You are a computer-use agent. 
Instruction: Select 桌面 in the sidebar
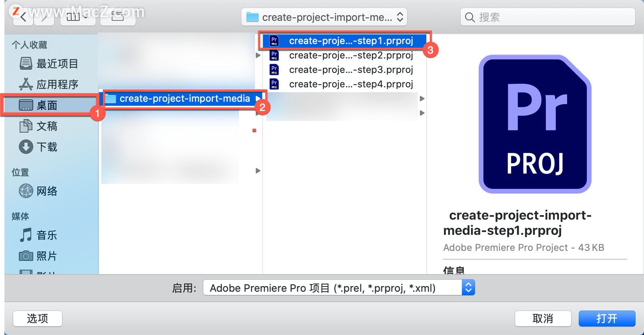(51, 105)
